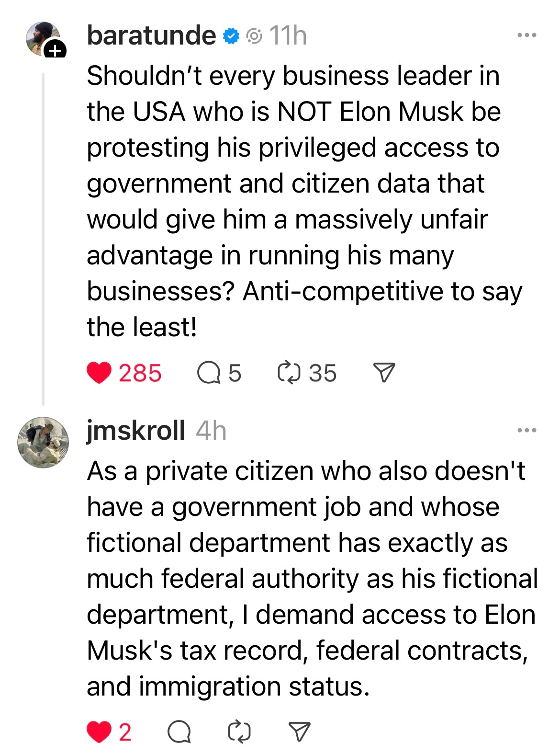Viewport: 560px width, 754px height.
Task: Follow baratunde using plus badge
Action: click(56, 50)
